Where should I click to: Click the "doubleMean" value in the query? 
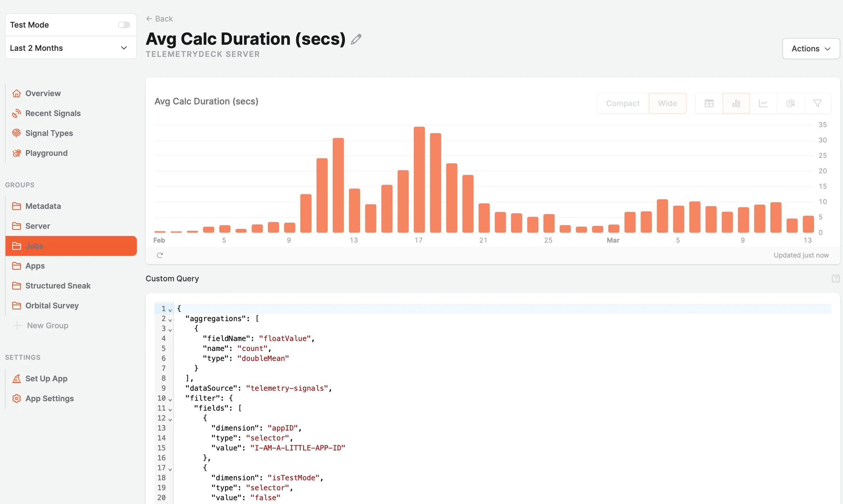click(263, 358)
